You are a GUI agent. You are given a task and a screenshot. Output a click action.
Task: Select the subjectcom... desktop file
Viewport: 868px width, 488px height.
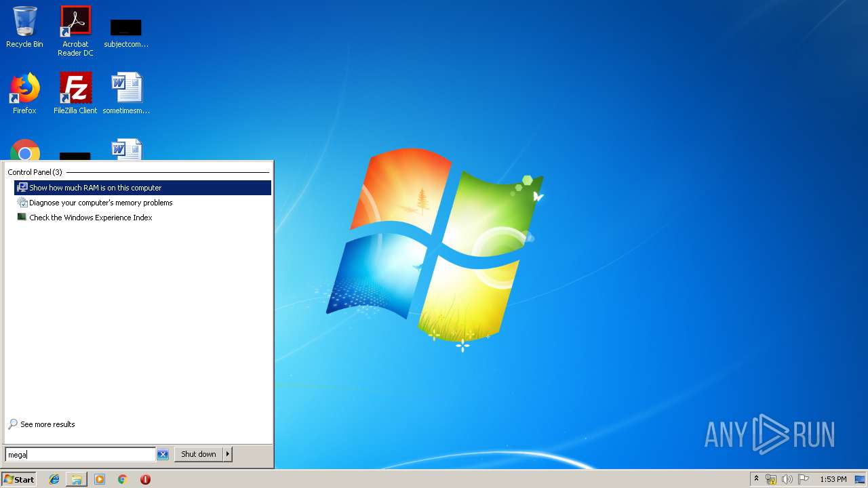point(126,33)
